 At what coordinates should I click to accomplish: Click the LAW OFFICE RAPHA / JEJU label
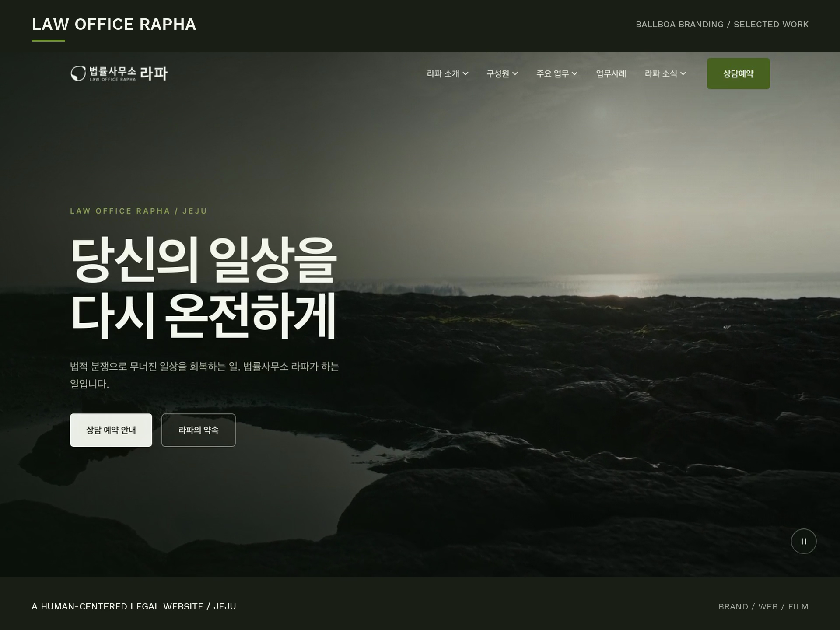point(139,211)
